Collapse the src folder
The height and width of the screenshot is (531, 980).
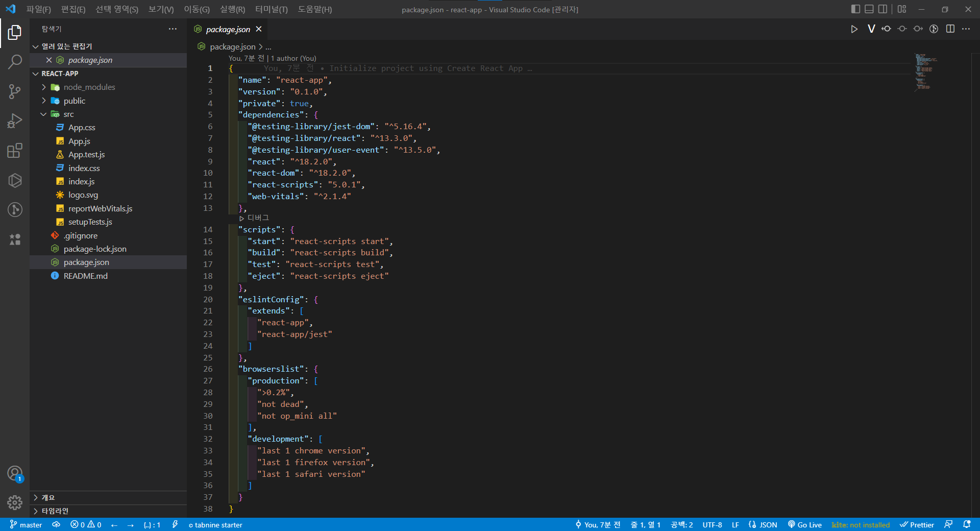tap(108, 114)
